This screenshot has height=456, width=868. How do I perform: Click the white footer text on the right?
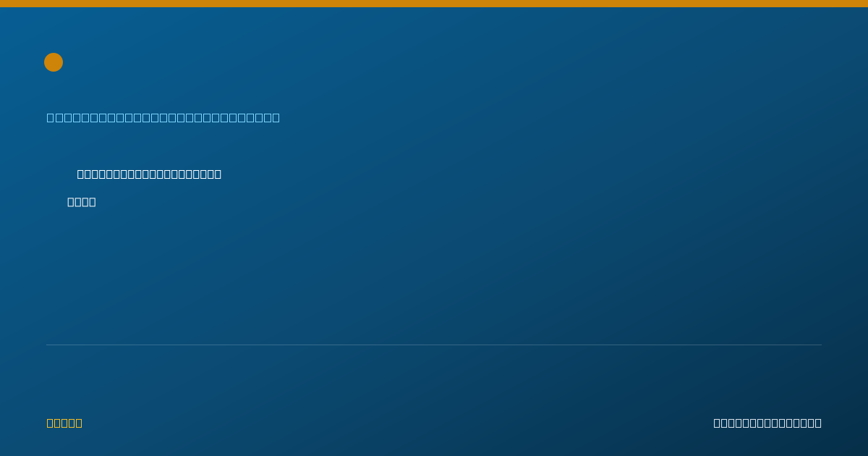pyautogui.click(x=767, y=423)
